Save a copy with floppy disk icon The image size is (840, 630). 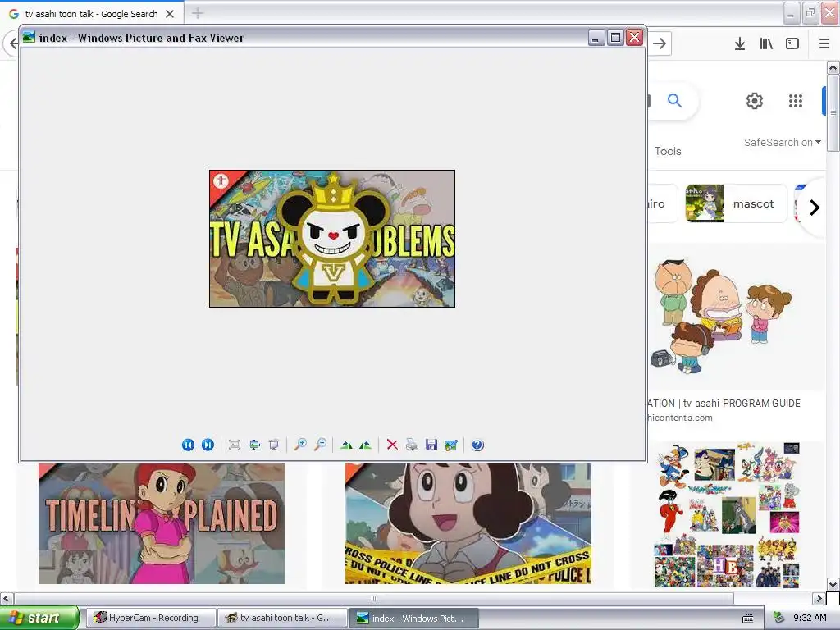click(431, 445)
